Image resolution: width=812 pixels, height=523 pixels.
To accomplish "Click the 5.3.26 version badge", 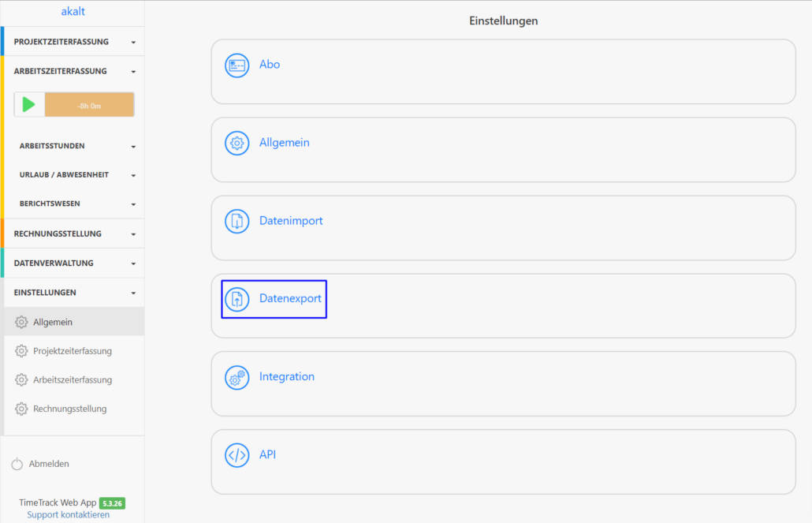I will coord(112,503).
